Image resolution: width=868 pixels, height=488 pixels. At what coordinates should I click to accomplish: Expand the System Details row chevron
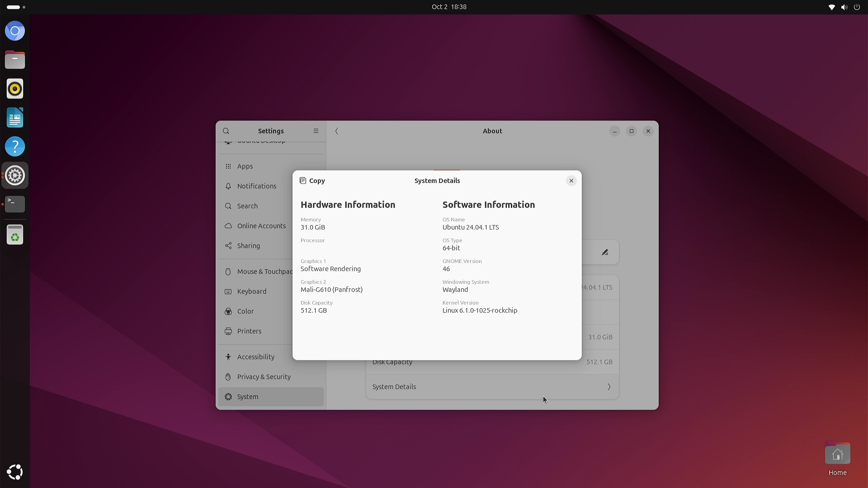point(609,387)
